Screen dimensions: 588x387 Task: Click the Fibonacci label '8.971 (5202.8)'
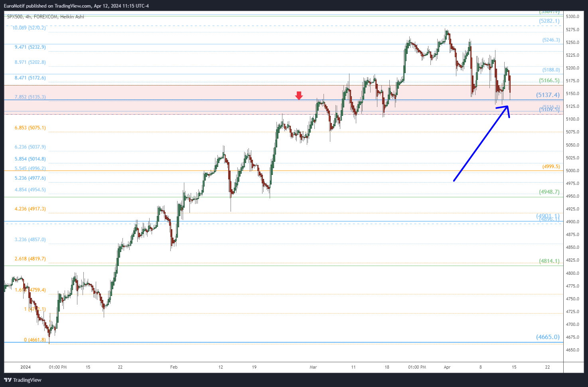30,62
